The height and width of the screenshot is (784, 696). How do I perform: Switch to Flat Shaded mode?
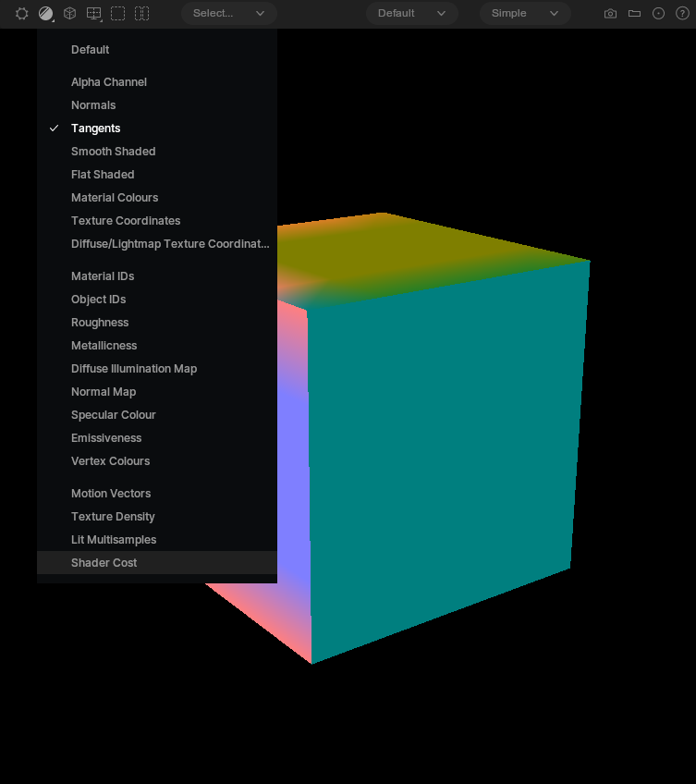point(103,175)
